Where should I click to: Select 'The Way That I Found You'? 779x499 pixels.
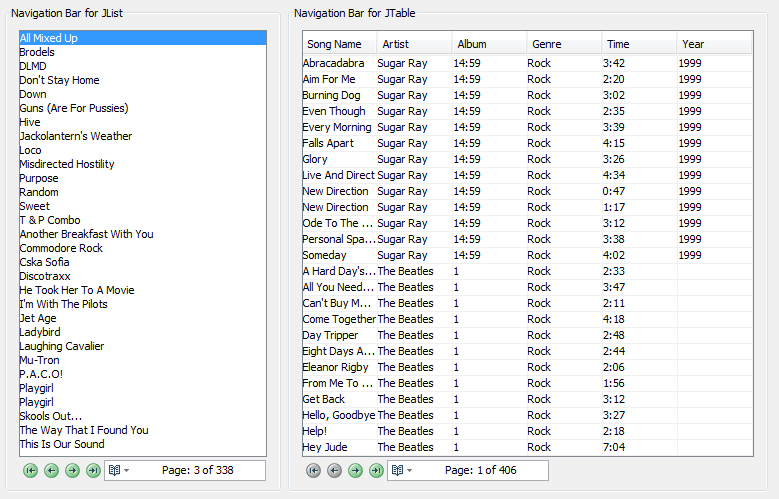point(143,430)
